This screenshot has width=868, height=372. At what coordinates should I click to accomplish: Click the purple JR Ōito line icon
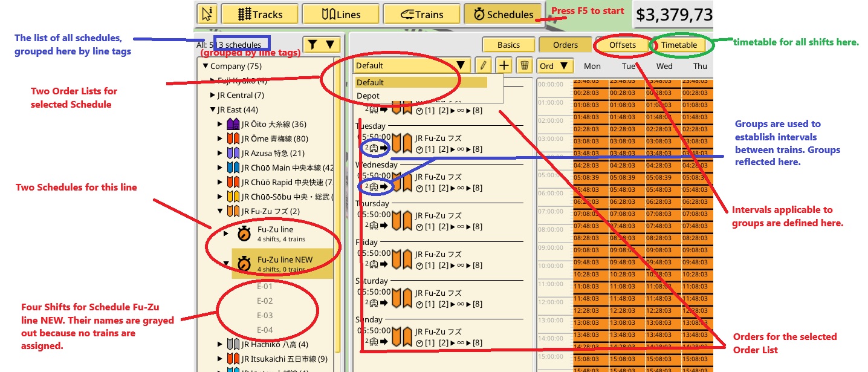click(x=233, y=124)
